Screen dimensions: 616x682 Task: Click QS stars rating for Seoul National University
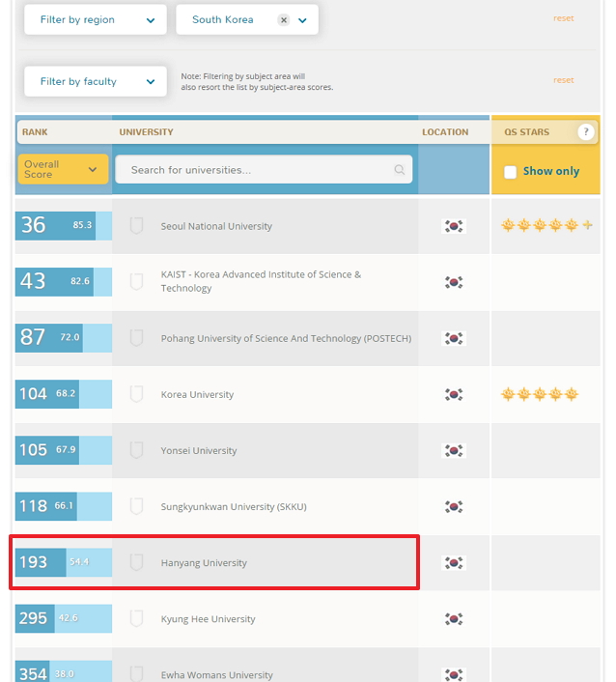pyautogui.click(x=546, y=225)
